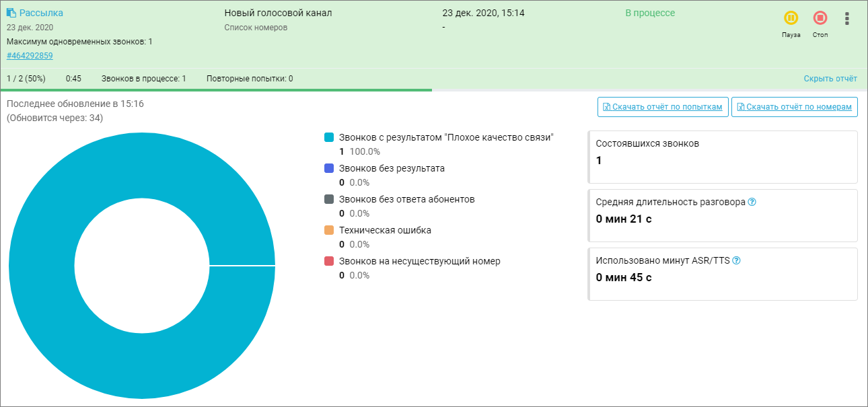Viewport: 868px width, 407px height.
Task: Click help icon next to ASR/TTS minutes
Action: [x=736, y=260]
